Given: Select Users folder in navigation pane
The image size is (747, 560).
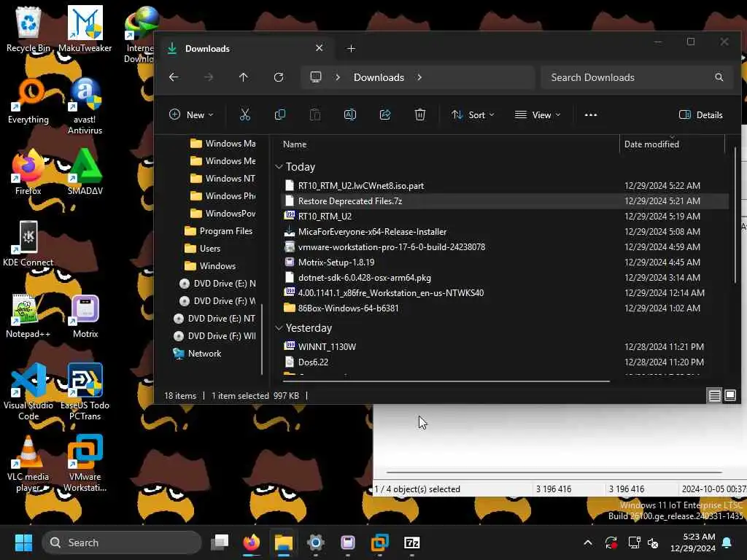Looking at the screenshot, I should click(203, 249).
